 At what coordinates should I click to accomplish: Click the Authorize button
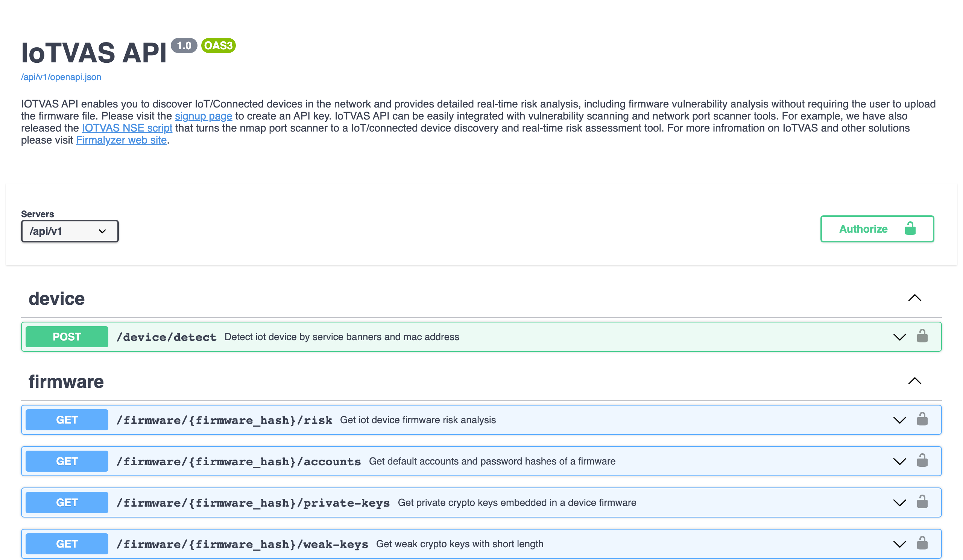pos(877,229)
